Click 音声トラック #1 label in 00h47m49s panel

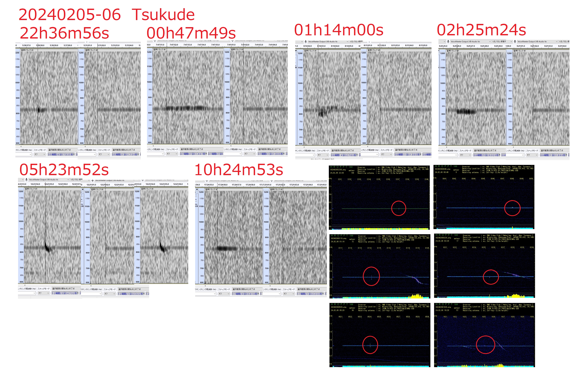160,50
